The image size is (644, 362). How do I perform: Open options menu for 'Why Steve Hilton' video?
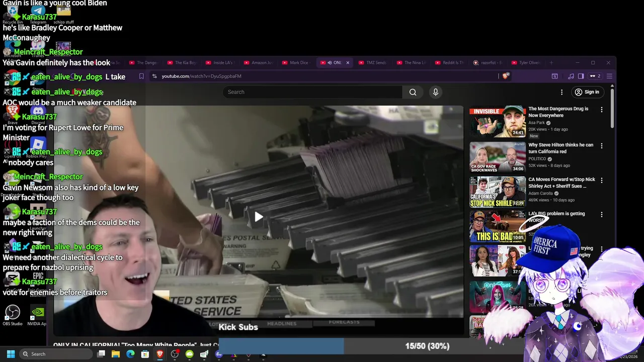tap(601, 146)
